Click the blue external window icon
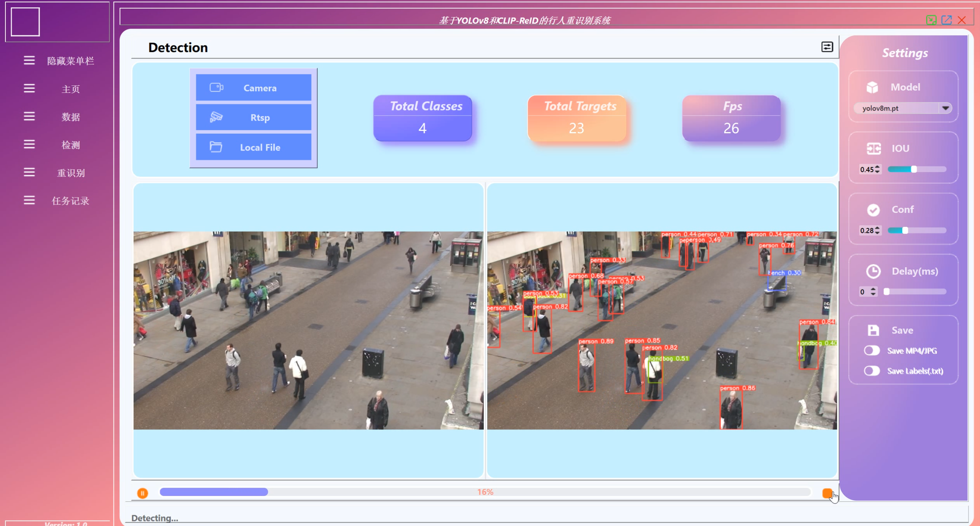Image resolution: width=980 pixels, height=526 pixels. [x=947, y=20]
